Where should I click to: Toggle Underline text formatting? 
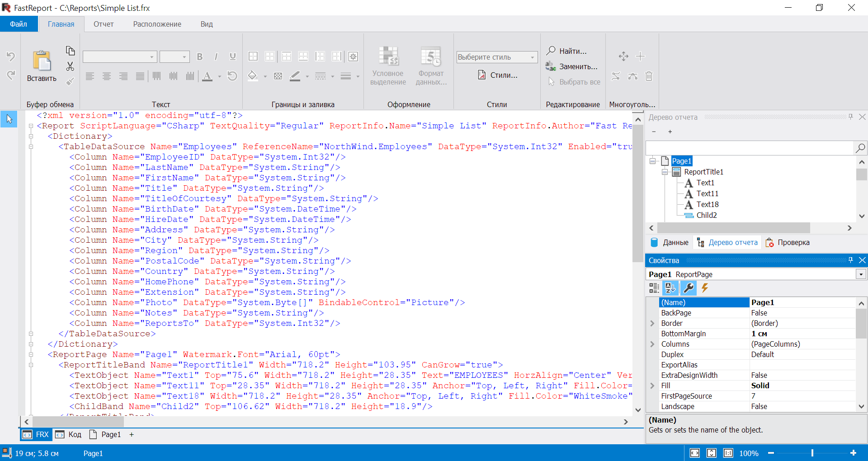pyautogui.click(x=233, y=56)
